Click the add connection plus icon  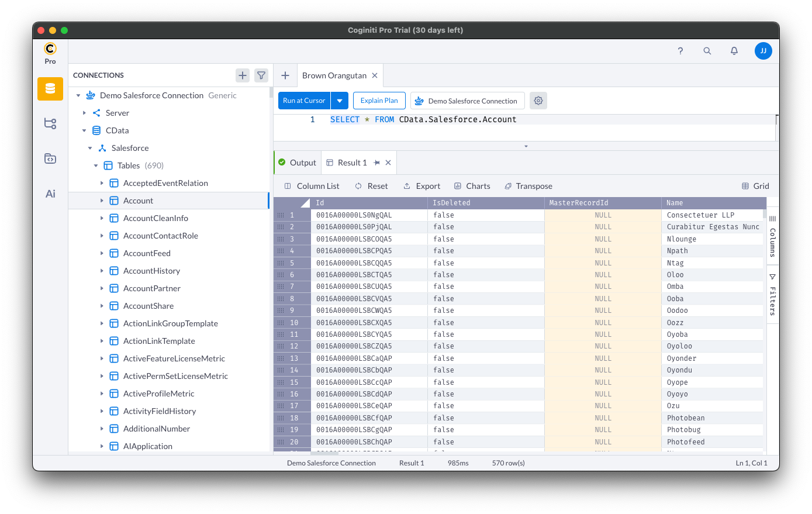pos(243,75)
